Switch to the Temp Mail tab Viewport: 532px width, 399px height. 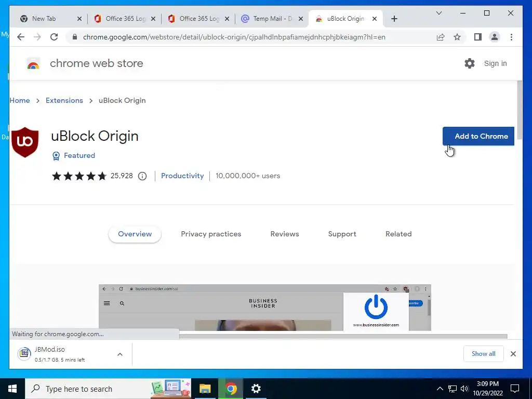pos(272,19)
